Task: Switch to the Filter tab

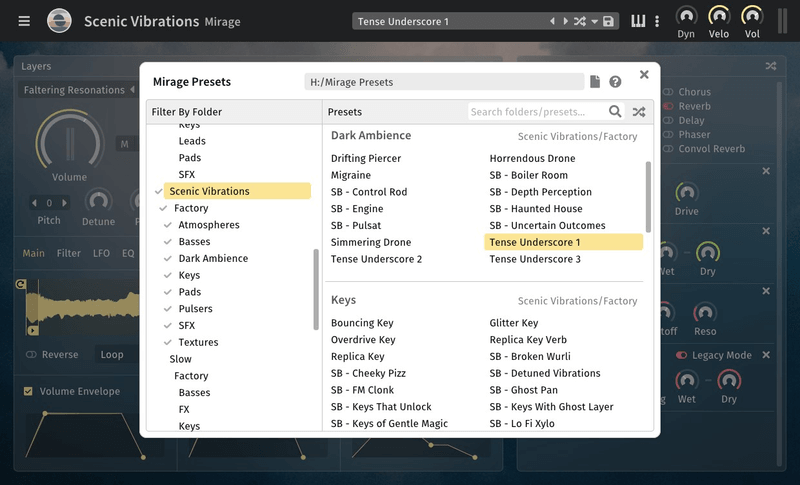Action: click(69, 253)
